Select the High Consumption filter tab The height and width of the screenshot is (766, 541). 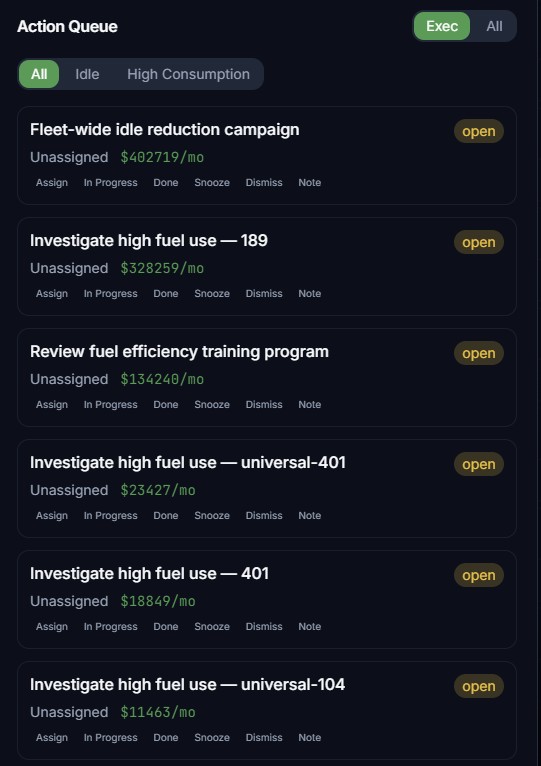(x=188, y=74)
